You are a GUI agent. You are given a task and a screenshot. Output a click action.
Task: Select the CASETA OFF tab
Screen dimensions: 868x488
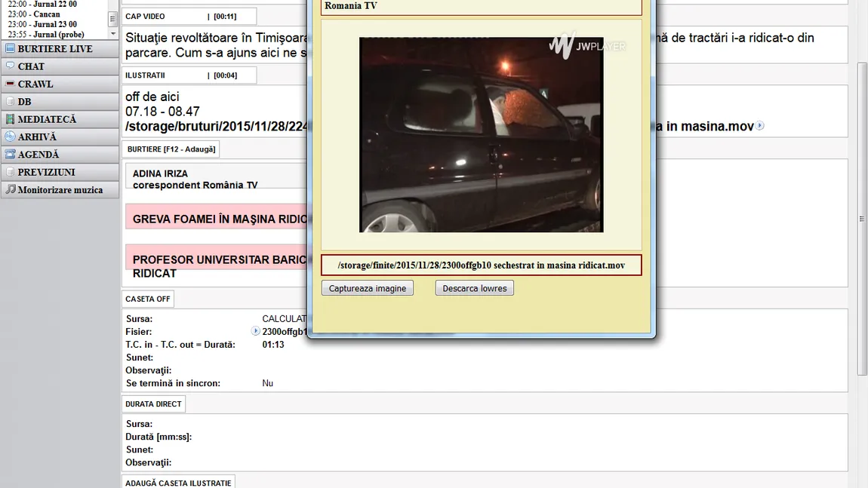148,299
